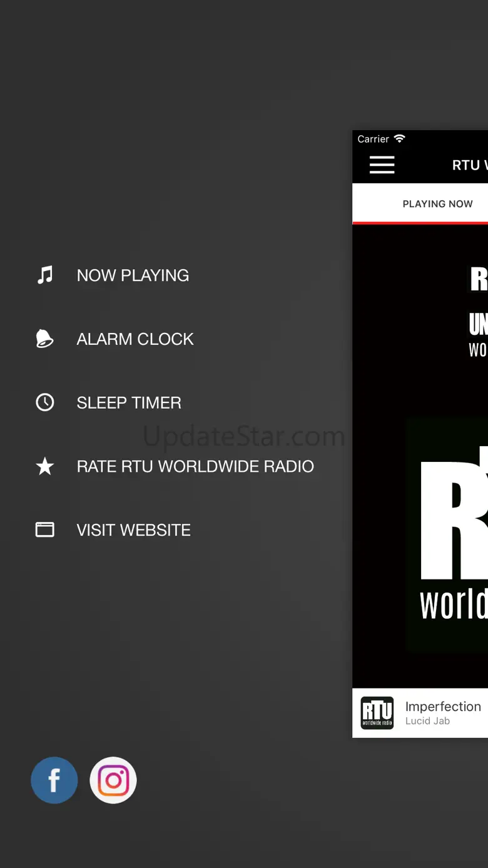488x868 pixels.
Task: Tap the Wi-Fi status icon next to Carrier
Action: click(x=399, y=139)
